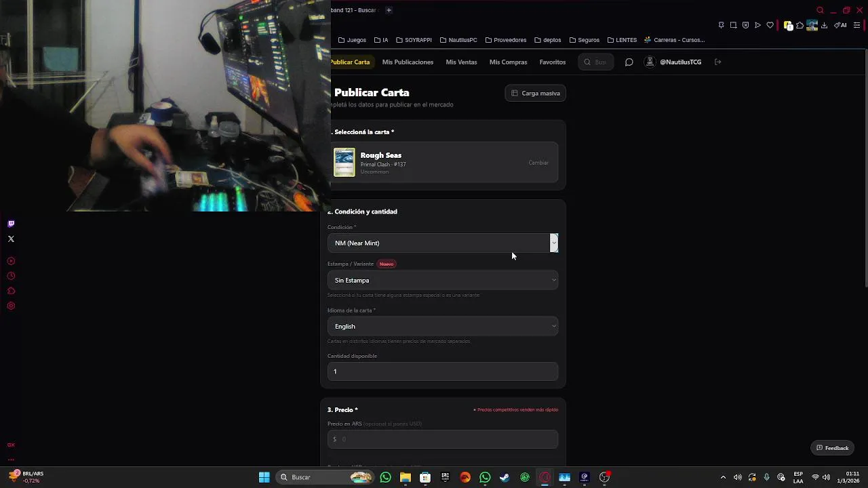Open the Microsoft Store taskbar icon
The image size is (868, 488).
coord(425,477)
